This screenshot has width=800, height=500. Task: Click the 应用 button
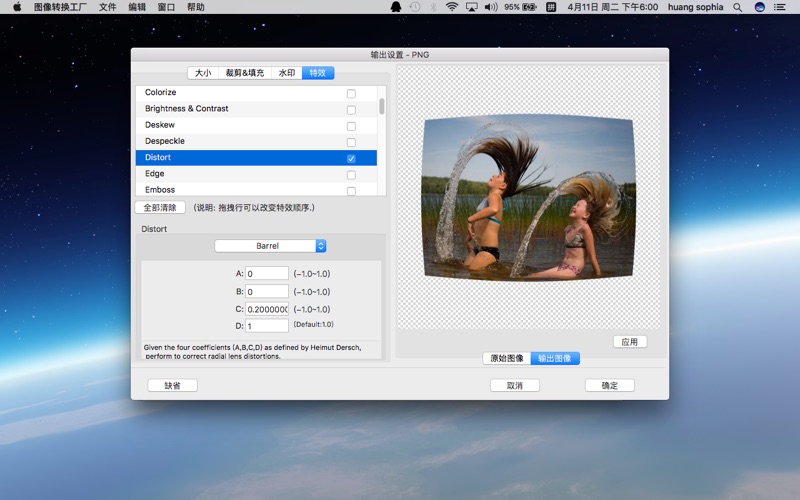click(629, 342)
